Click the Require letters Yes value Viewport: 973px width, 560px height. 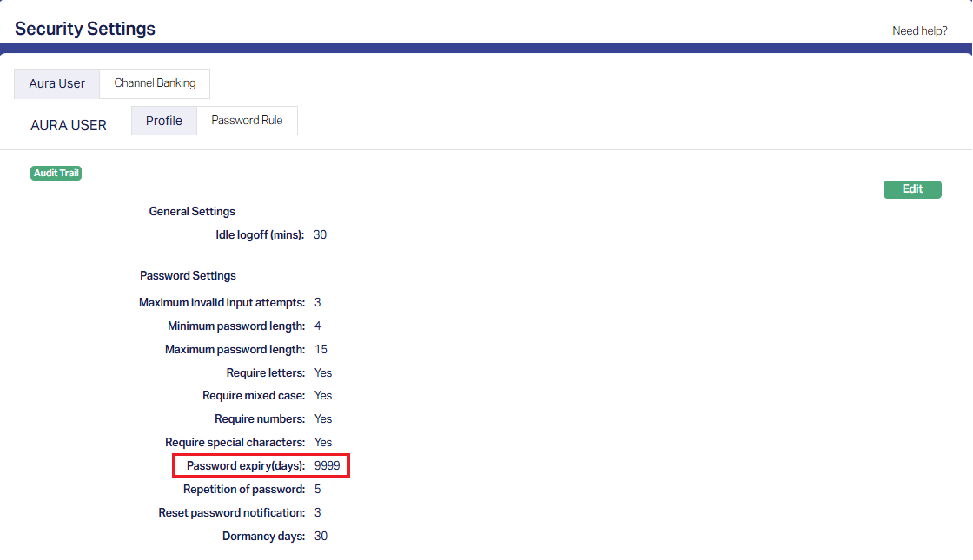click(x=323, y=373)
